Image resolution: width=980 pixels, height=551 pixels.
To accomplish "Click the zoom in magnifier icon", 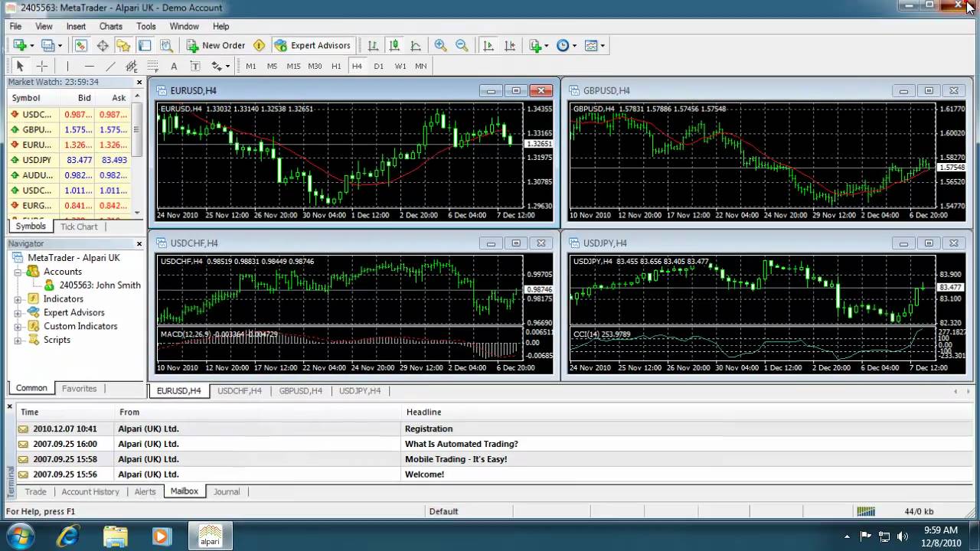I will click(440, 45).
